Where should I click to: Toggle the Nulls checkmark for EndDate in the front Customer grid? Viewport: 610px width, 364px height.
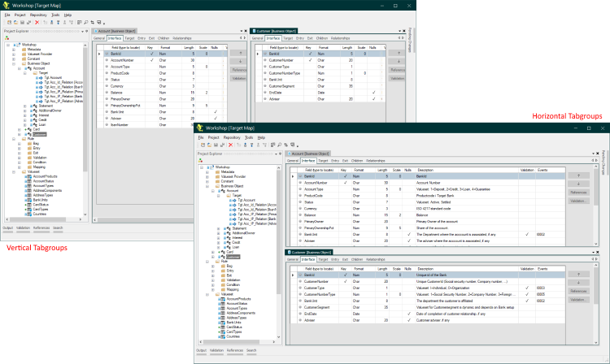tap(408, 314)
